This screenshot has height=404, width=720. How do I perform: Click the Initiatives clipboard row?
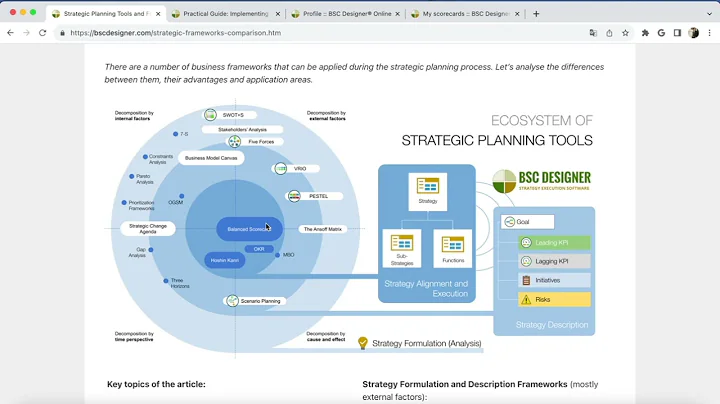pos(554,280)
